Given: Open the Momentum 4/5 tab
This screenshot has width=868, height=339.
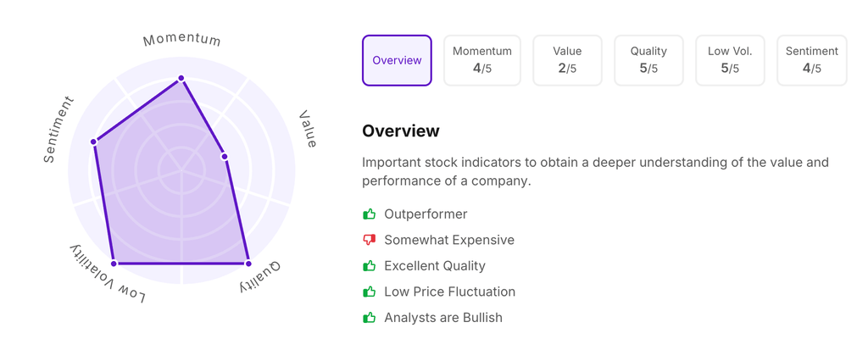Looking at the screenshot, I should 482,60.
